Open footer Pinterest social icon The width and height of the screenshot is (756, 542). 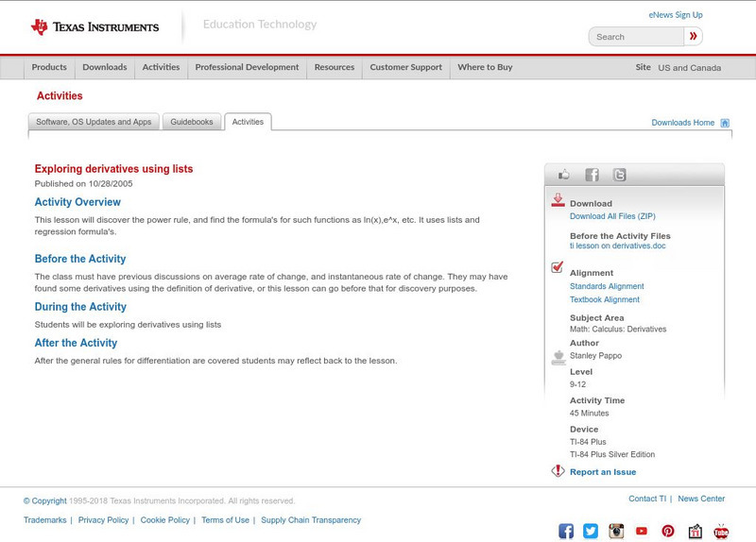click(668, 531)
